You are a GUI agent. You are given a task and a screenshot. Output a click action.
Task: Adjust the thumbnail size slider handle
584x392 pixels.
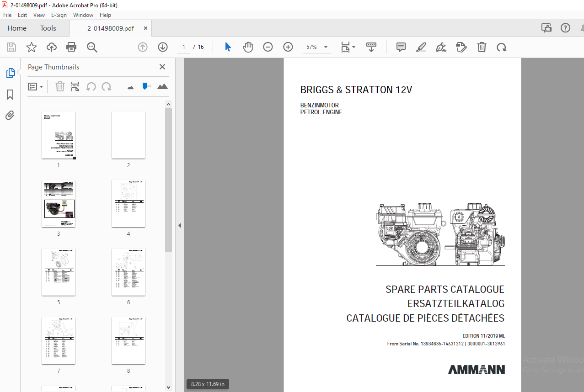(146, 86)
